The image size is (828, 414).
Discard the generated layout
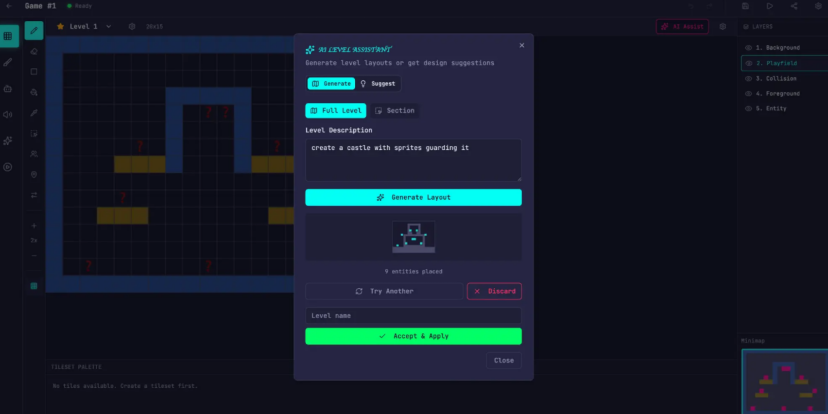click(x=494, y=291)
